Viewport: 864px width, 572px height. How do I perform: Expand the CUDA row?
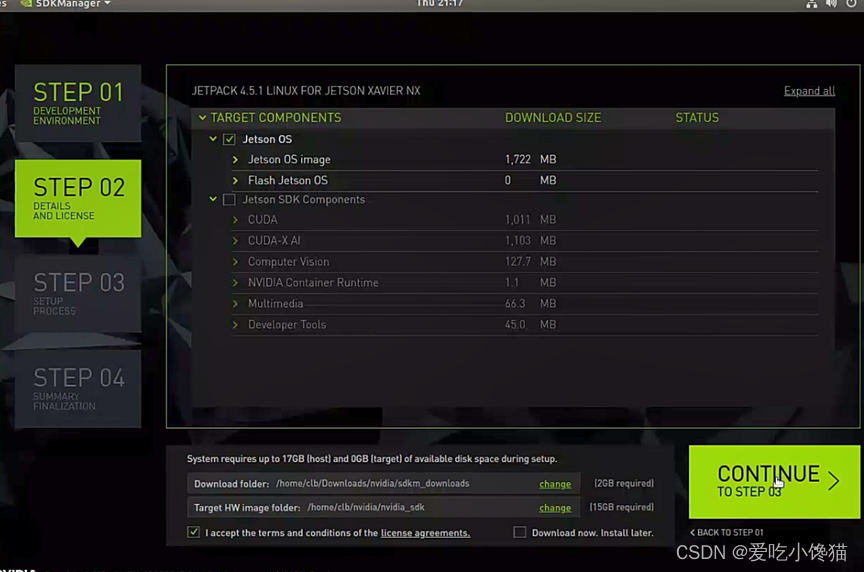235,220
